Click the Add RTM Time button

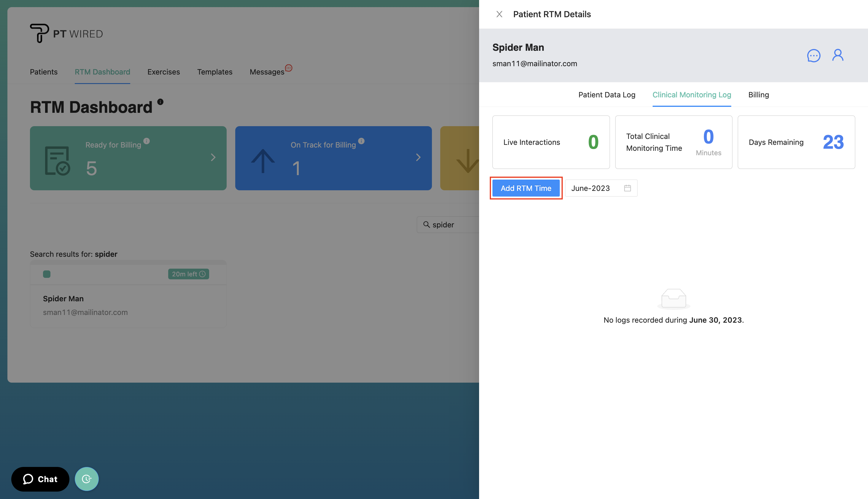(526, 188)
